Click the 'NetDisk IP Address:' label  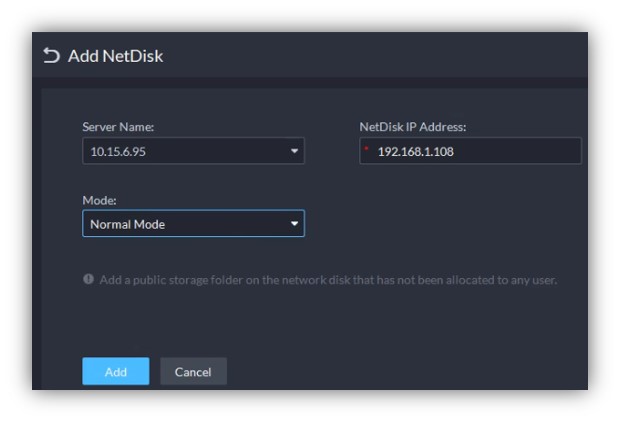point(413,127)
